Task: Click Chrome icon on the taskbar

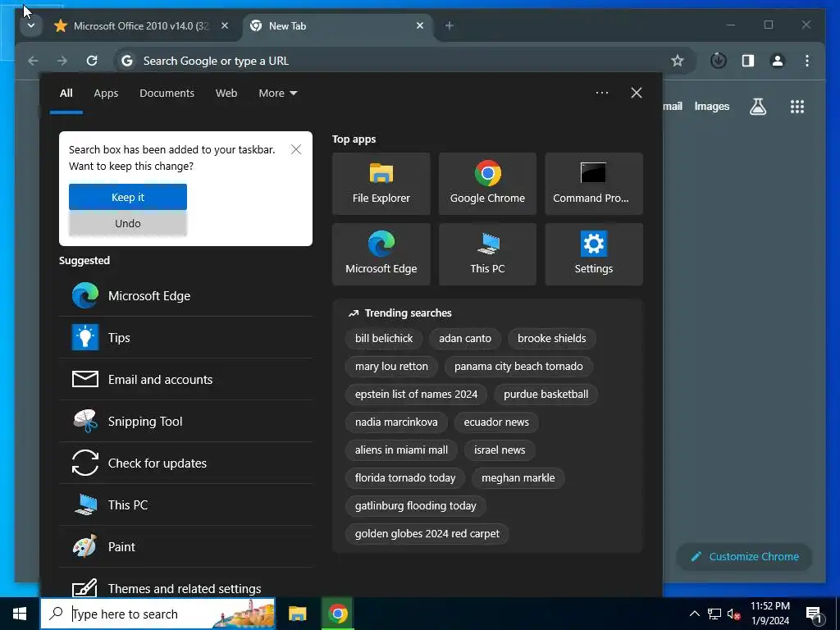Action: coord(337,614)
